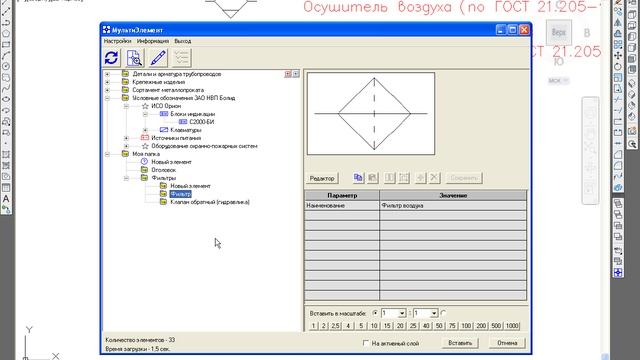Click the Выход menu item
This screenshot has height=360, width=640.
[x=182, y=41]
